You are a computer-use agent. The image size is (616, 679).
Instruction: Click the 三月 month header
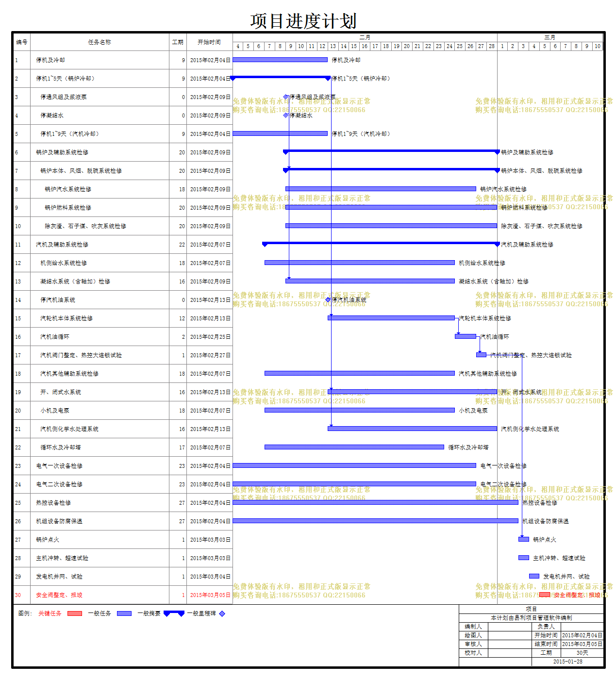[x=550, y=37]
